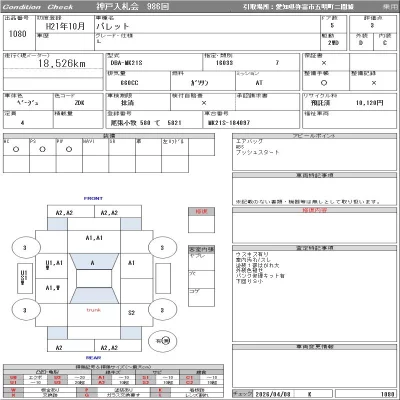Click the 'Condition Check' title in header

coord(38,7)
